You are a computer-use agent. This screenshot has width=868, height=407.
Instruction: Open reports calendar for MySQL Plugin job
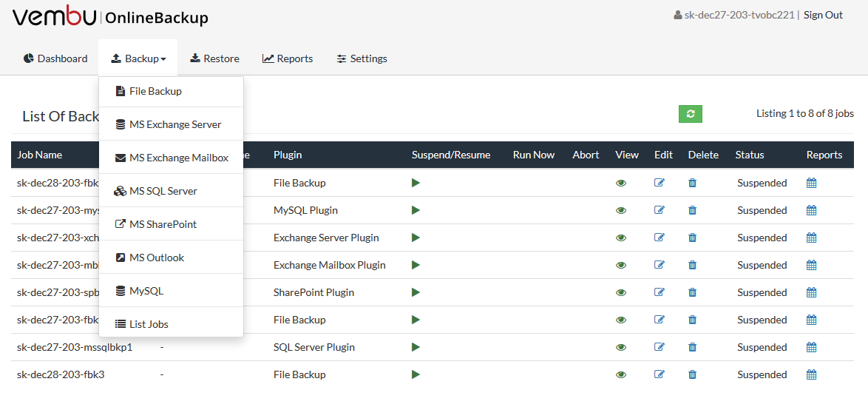812,210
